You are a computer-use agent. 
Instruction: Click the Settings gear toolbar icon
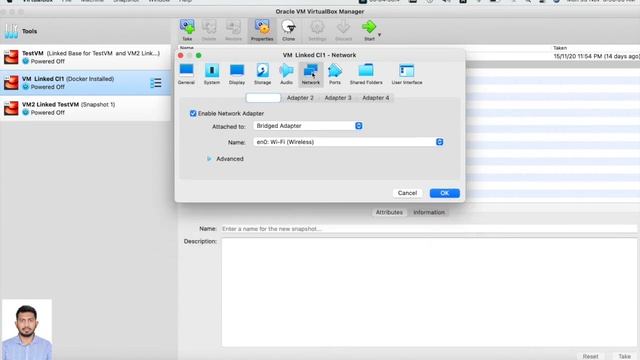pos(317,30)
